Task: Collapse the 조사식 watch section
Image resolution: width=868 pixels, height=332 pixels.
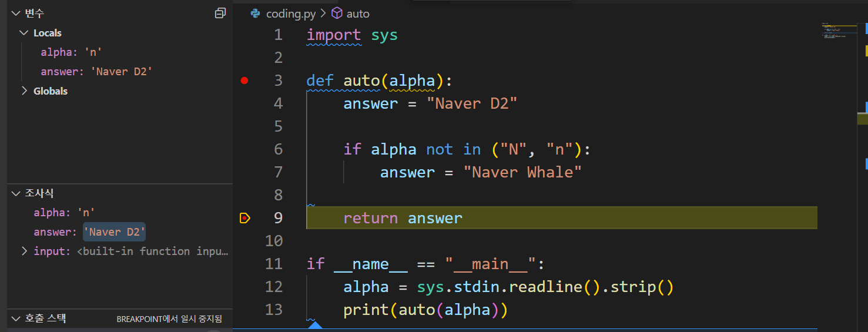Action: [15, 193]
